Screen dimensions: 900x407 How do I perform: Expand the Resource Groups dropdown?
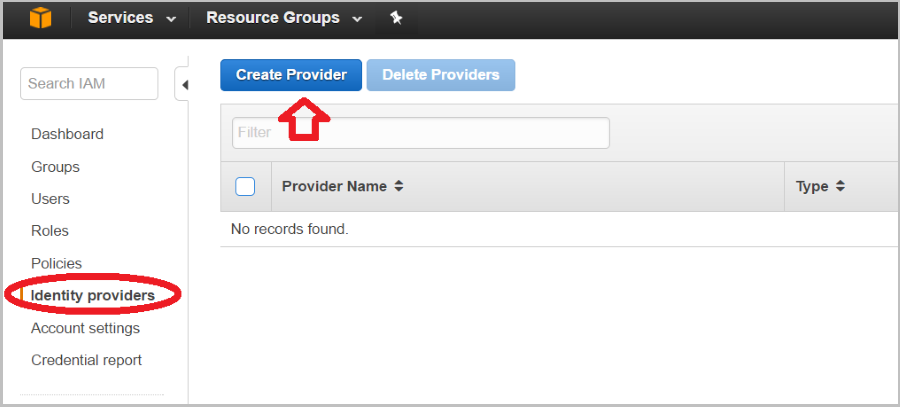(284, 18)
